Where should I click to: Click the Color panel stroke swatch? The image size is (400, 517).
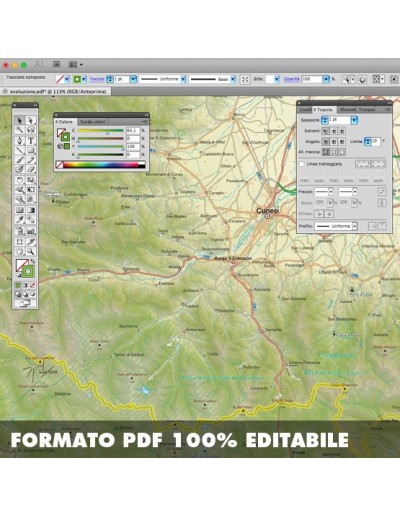(x=65, y=137)
